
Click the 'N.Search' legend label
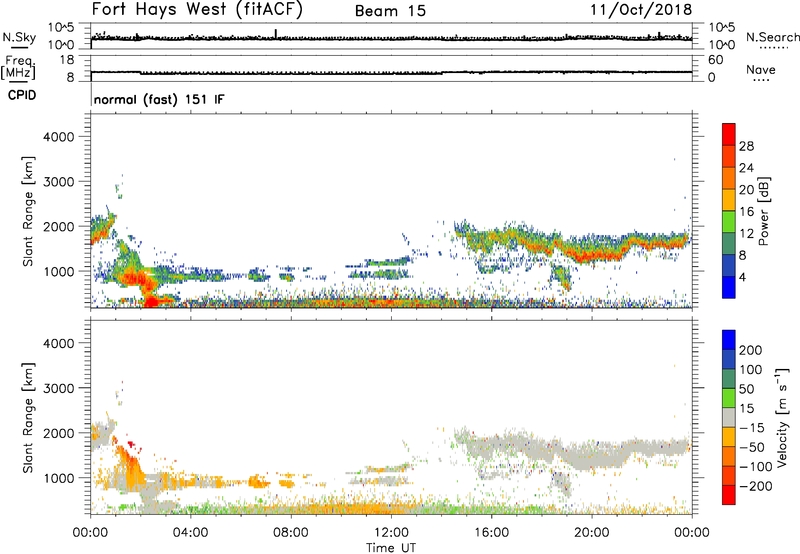coord(772,37)
